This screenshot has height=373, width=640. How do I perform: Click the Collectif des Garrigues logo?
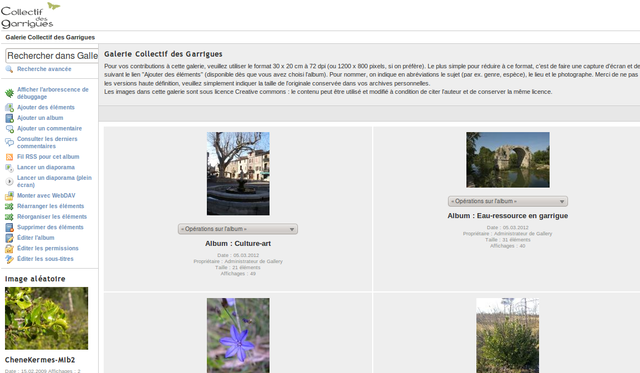click(x=30, y=16)
